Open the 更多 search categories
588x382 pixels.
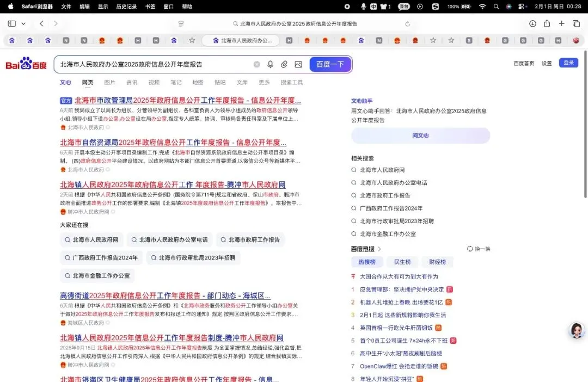click(x=264, y=83)
